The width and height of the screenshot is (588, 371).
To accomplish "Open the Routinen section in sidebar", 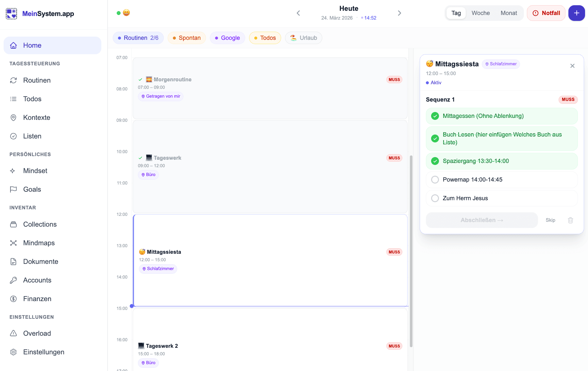I will pyautogui.click(x=37, y=80).
